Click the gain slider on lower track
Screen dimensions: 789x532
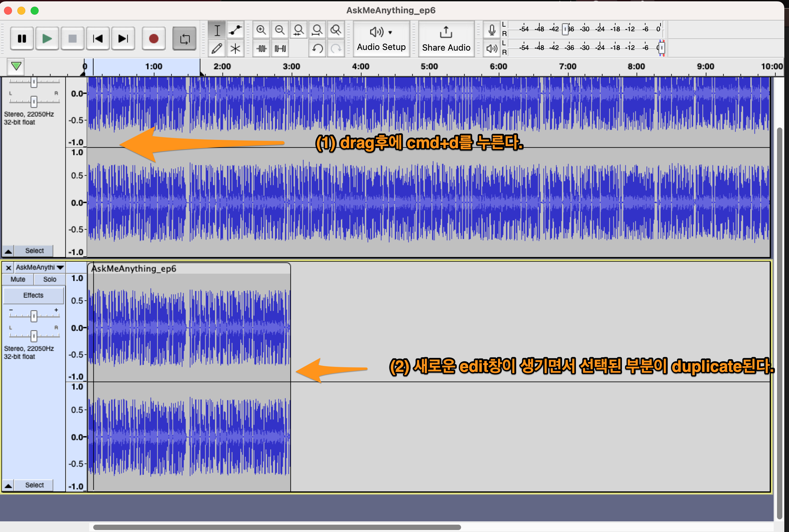click(x=34, y=316)
